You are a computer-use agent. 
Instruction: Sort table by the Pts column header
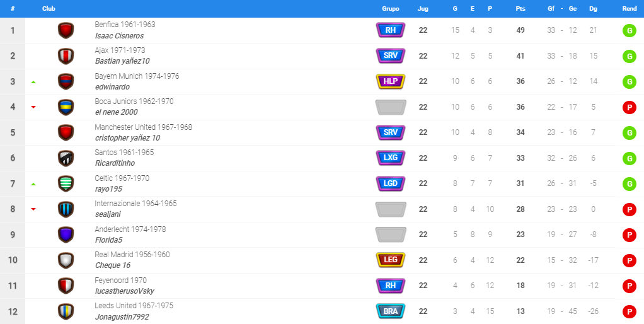(x=520, y=9)
